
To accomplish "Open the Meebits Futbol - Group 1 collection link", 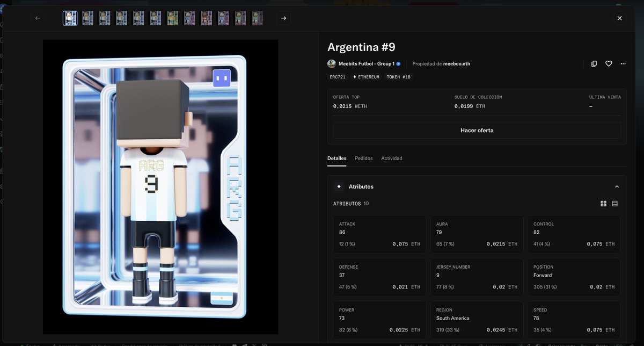I will click(366, 63).
